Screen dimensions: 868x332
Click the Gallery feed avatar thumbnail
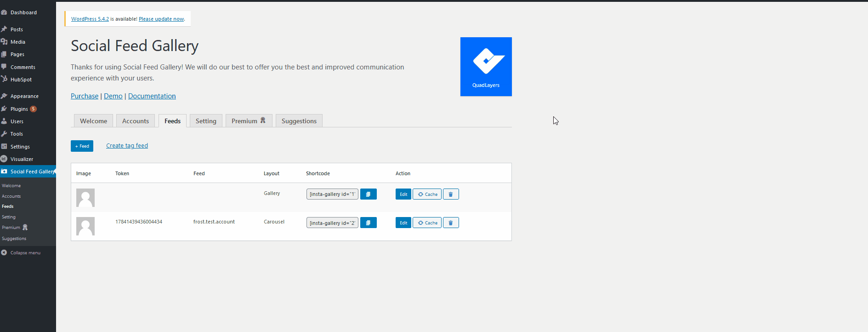coord(85,198)
